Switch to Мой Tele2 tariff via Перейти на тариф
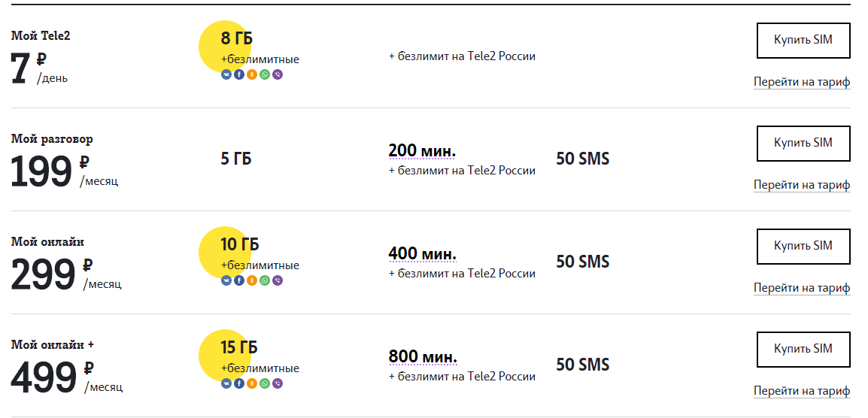Viewport: 868px width, 418px height. coord(802,83)
